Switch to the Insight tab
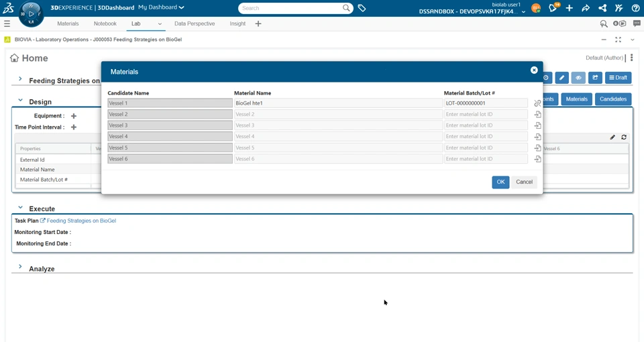 237,24
